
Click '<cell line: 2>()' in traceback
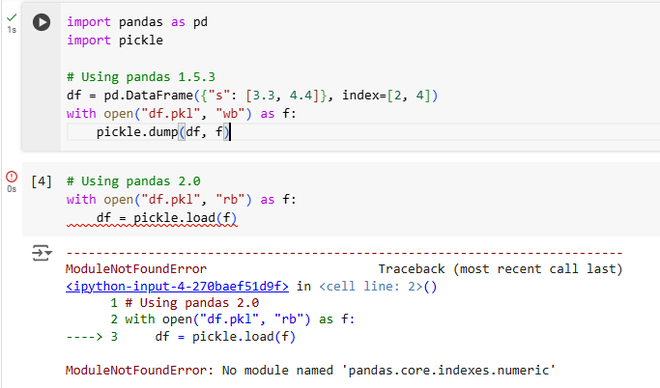[x=378, y=287]
